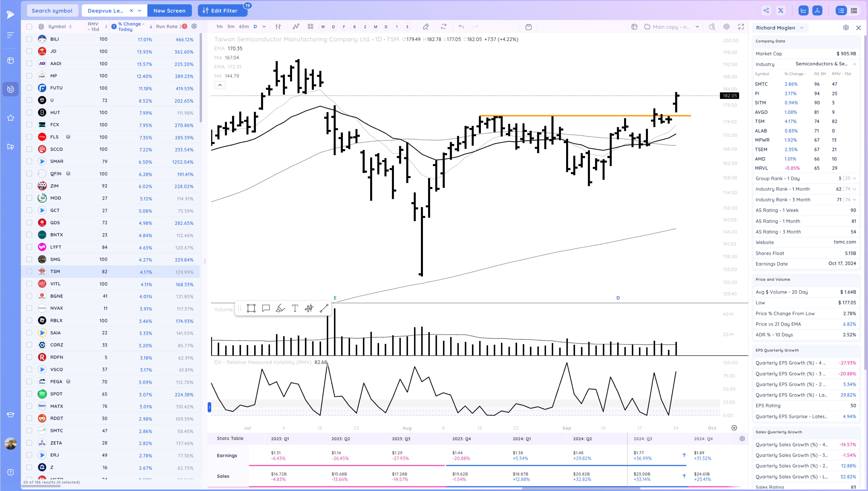This screenshot has height=491, width=868.
Task: Select the Text drawing tool
Action: point(294,308)
